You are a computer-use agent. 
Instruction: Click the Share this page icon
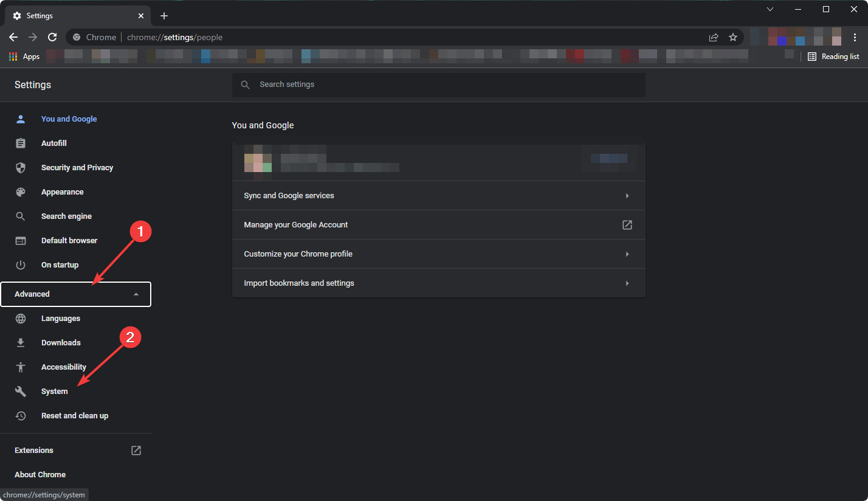click(x=714, y=37)
